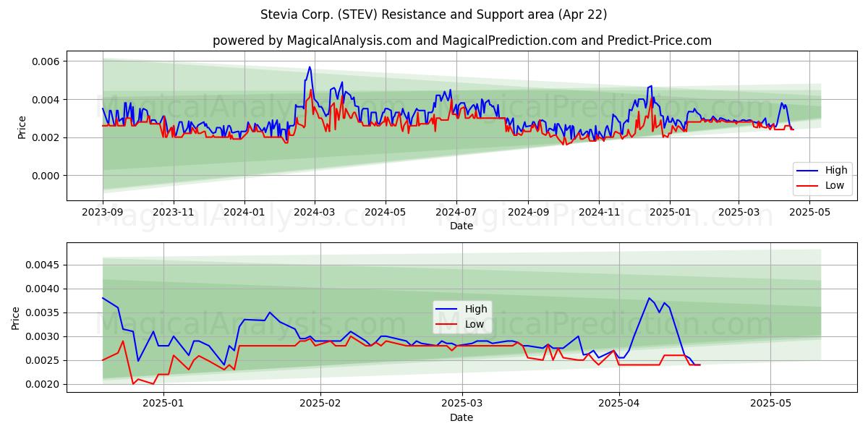Viewport: 868px width, 434px height.
Task: Click the 'Date' axis title under the top chart
Action: pos(461,226)
